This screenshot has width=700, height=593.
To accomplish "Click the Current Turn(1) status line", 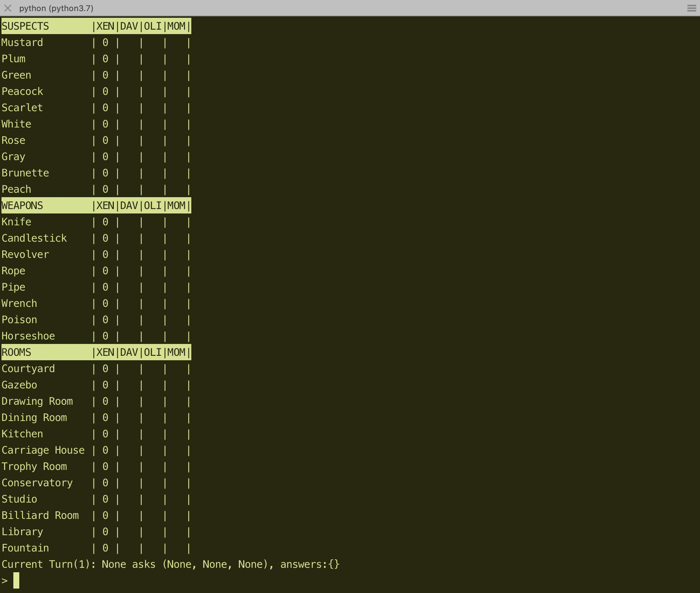I will (171, 564).
